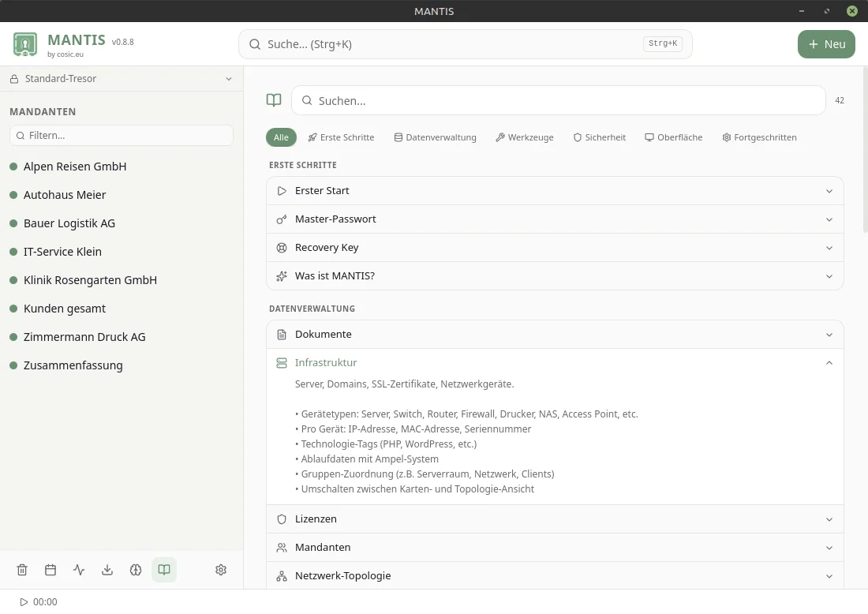This screenshot has width=868, height=614.
Task: Open client IT-Service Klein
Action: coord(122,252)
